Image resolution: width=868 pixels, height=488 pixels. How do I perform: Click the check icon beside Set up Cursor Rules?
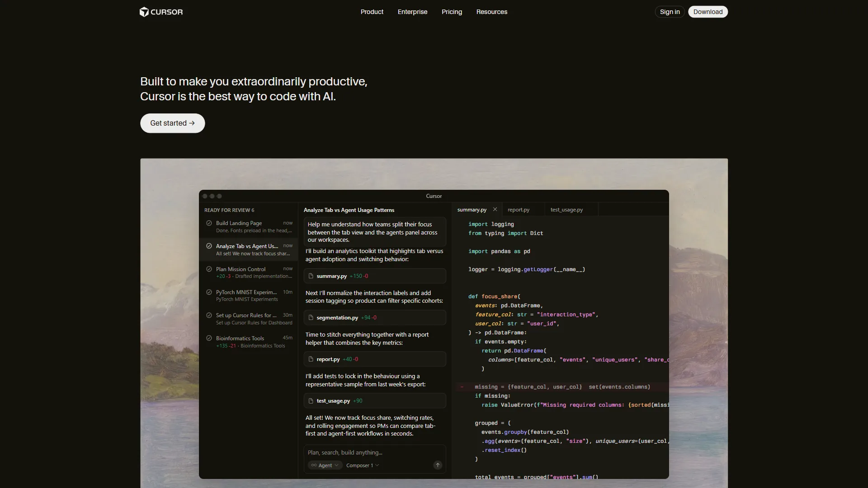click(x=209, y=315)
